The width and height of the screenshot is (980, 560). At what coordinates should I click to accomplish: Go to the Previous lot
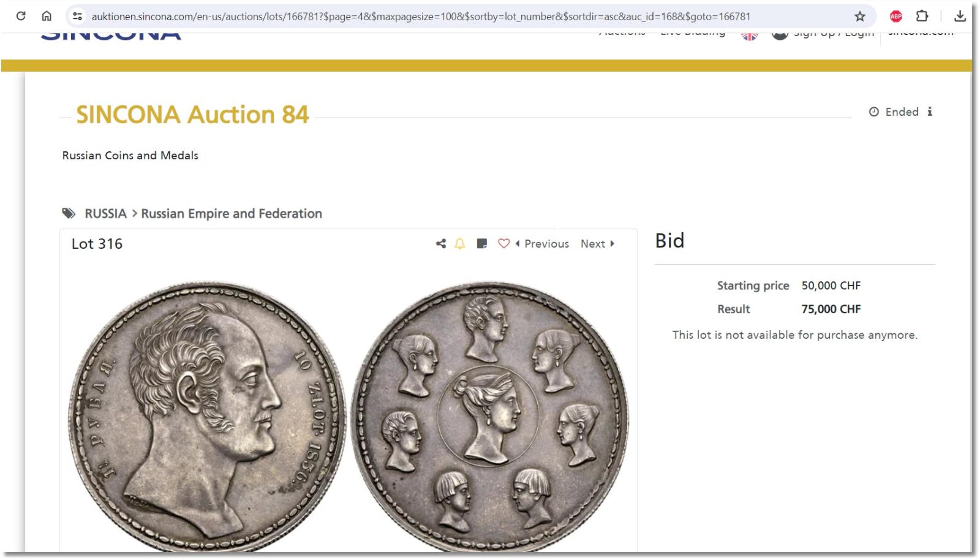point(542,244)
